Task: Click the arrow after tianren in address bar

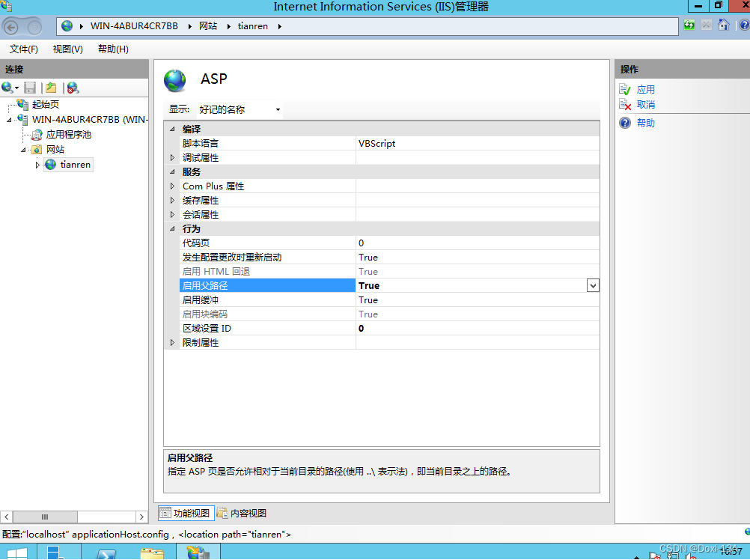Action: 279,26
